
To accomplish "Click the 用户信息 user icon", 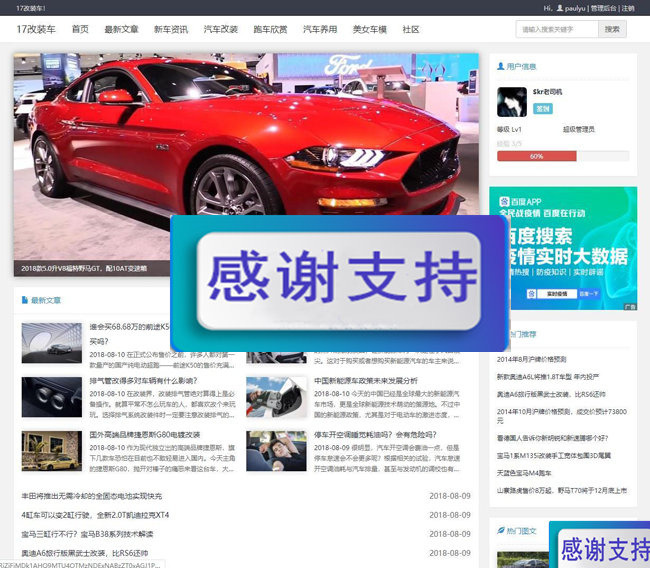I will point(501,66).
